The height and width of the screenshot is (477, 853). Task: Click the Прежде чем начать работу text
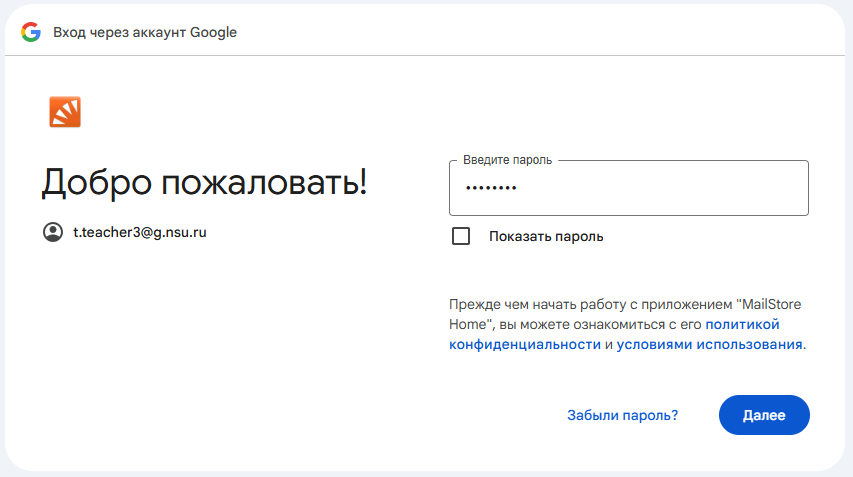coord(534,304)
